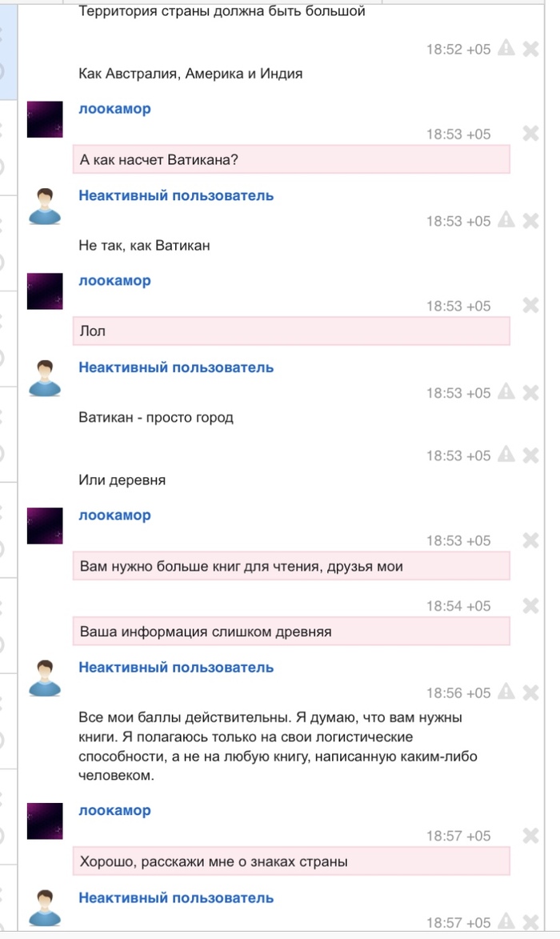The image size is (560, 939).
Task: Click inactive user avatar beside "Ватикан - просто город"
Action: coord(45,378)
